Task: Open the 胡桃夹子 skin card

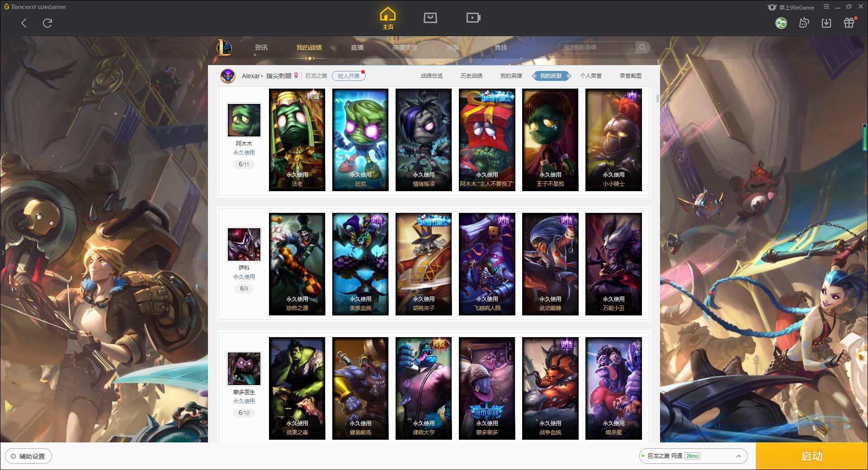Action: click(424, 264)
